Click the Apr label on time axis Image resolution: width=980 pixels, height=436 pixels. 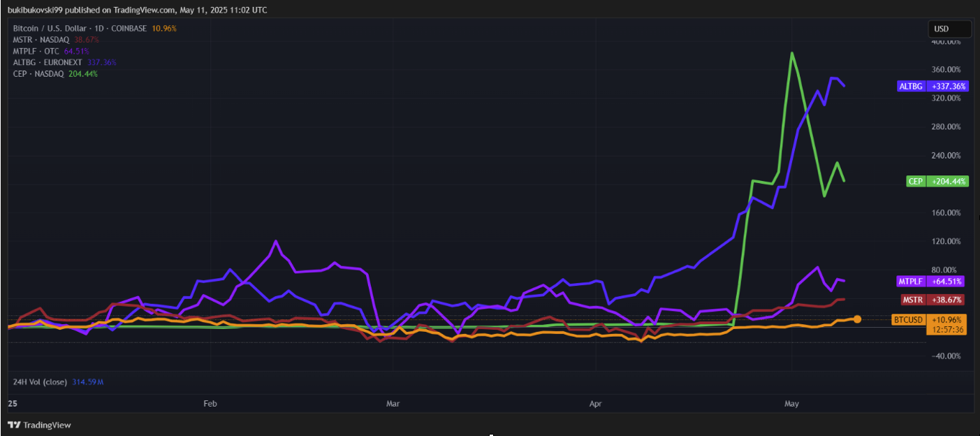pyautogui.click(x=595, y=404)
